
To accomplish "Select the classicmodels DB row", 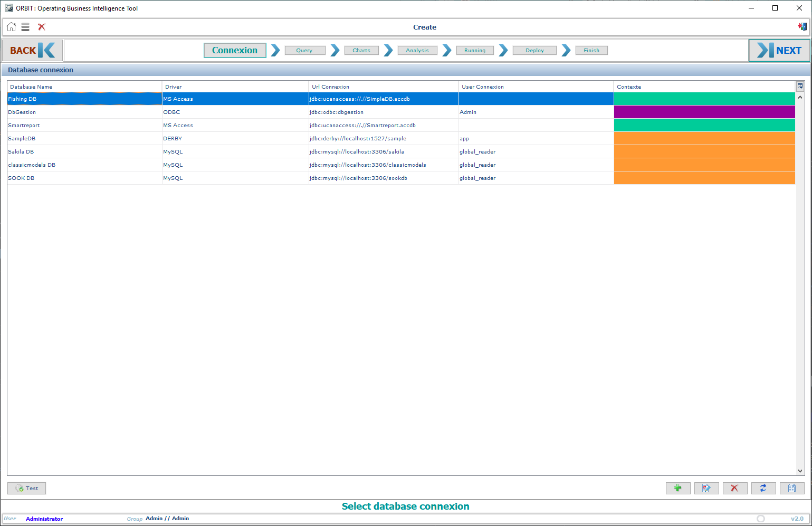I will 401,165.
